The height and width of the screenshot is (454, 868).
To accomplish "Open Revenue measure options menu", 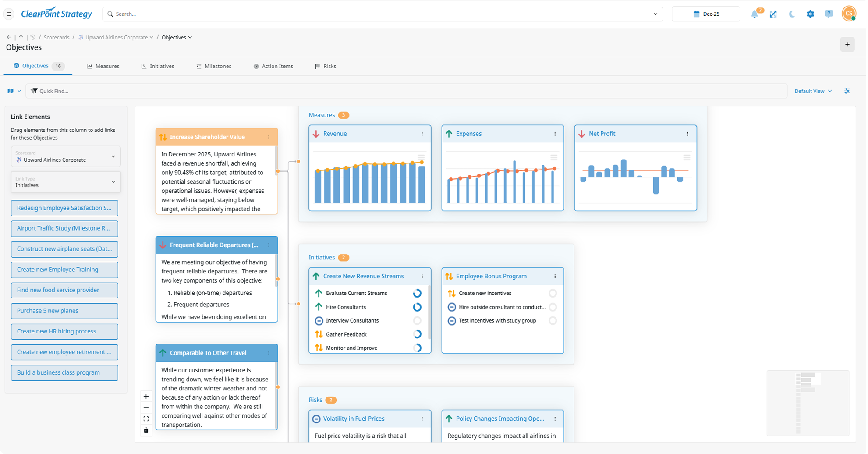I will pyautogui.click(x=423, y=134).
